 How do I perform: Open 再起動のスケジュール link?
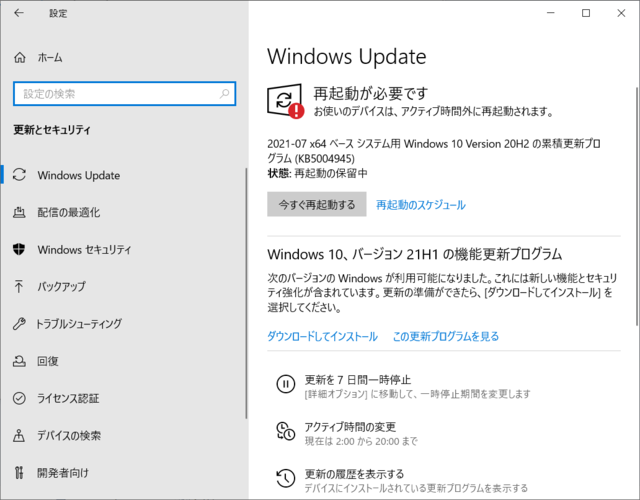pyautogui.click(x=420, y=204)
